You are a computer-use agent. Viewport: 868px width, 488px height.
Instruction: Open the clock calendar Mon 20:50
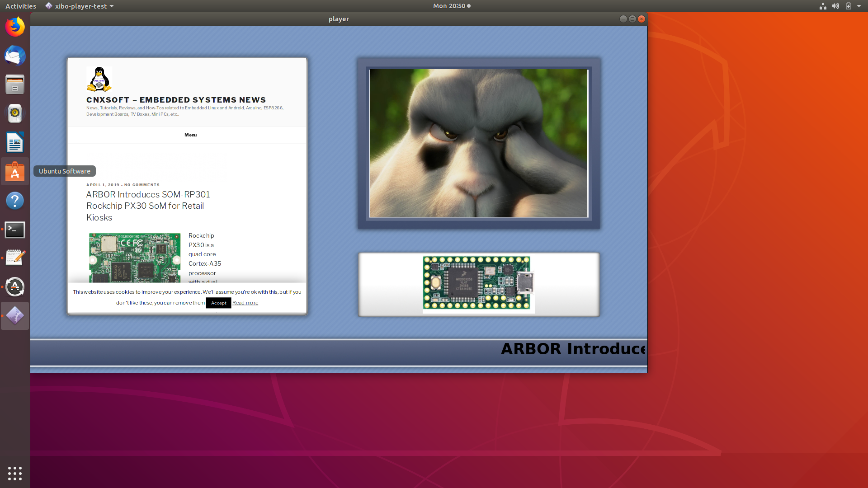coord(452,6)
